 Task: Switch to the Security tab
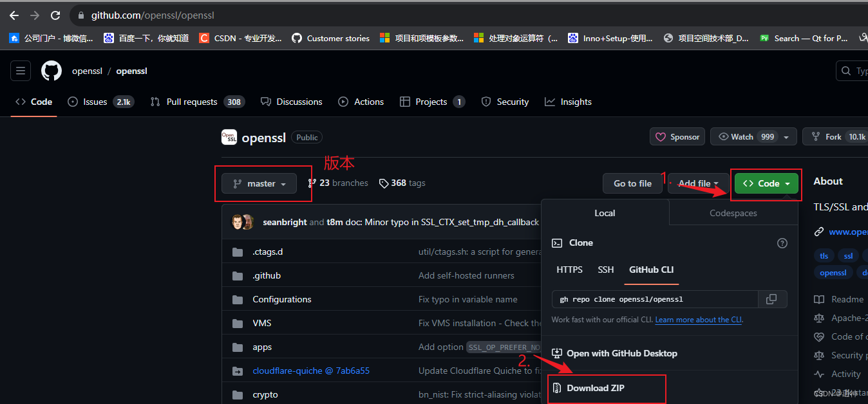pyautogui.click(x=505, y=102)
